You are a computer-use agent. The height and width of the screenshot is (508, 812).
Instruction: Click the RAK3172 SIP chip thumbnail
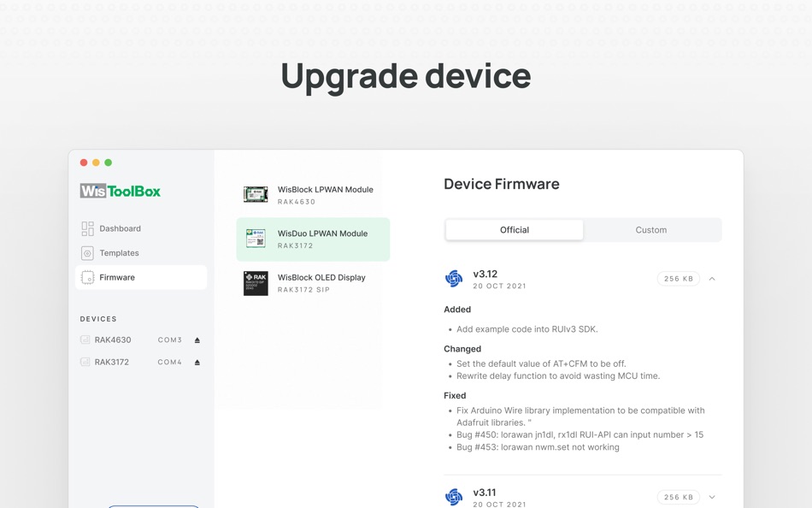coord(256,283)
